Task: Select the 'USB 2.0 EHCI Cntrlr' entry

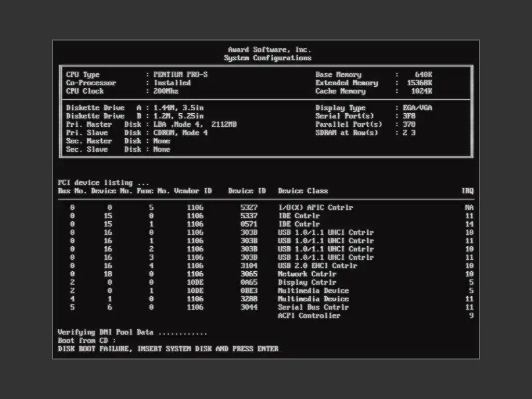Action: pyautogui.click(x=317, y=265)
